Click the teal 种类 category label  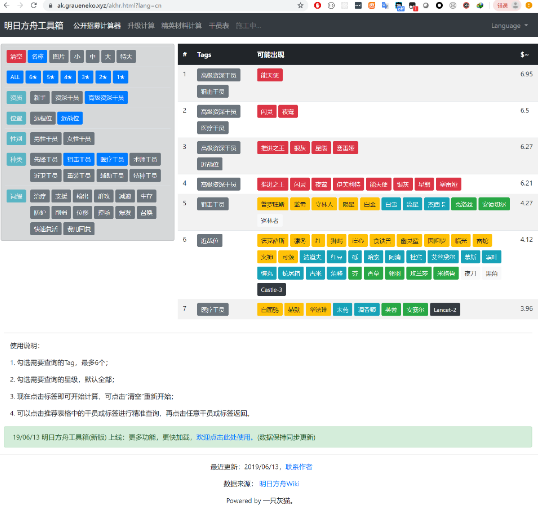[x=16, y=159]
